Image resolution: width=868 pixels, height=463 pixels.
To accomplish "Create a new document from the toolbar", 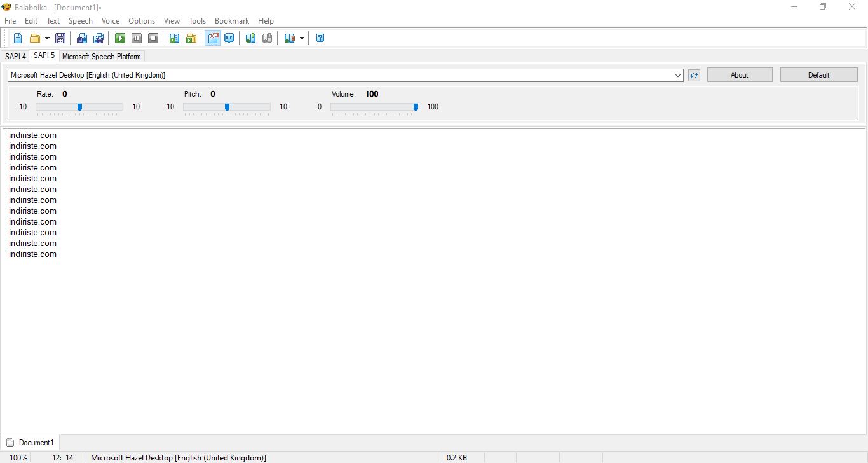I will click(18, 38).
